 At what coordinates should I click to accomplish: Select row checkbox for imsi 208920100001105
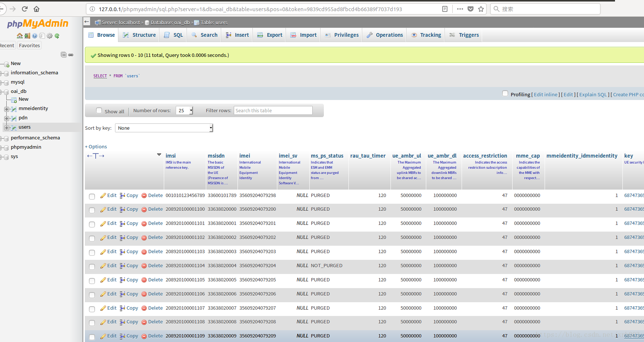[92, 281]
